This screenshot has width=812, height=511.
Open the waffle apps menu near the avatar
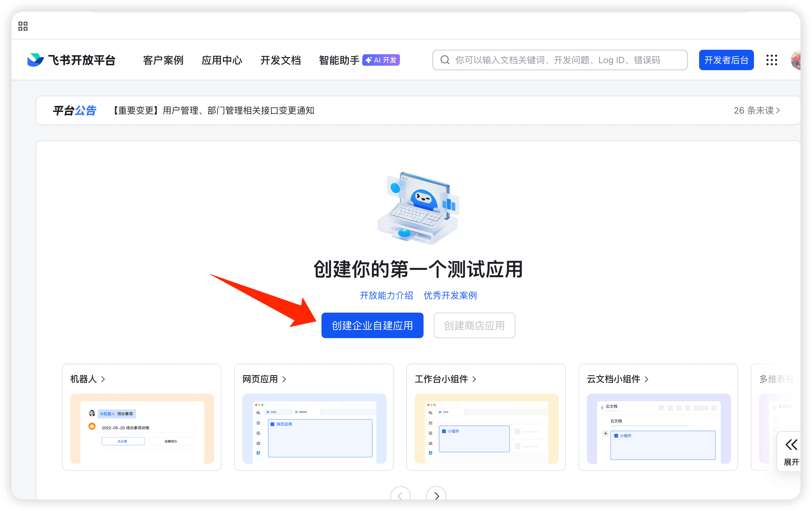point(772,60)
